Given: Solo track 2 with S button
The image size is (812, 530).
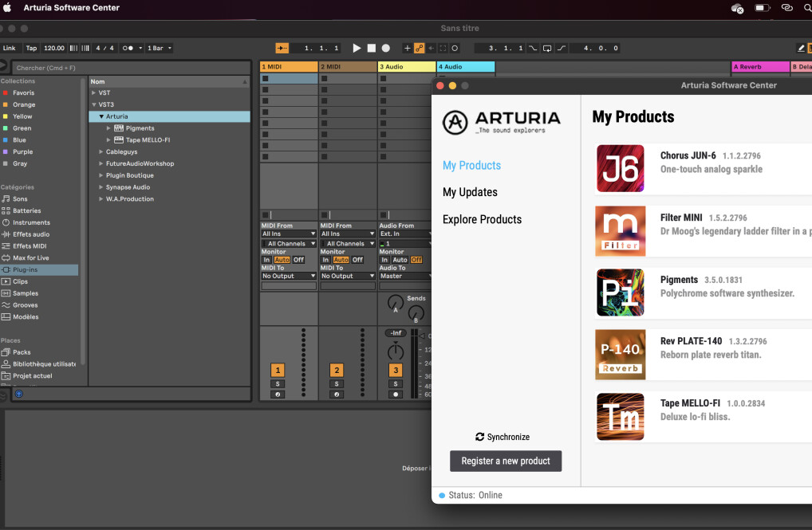Looking at the screenshot, I should (x=337, y=384).
